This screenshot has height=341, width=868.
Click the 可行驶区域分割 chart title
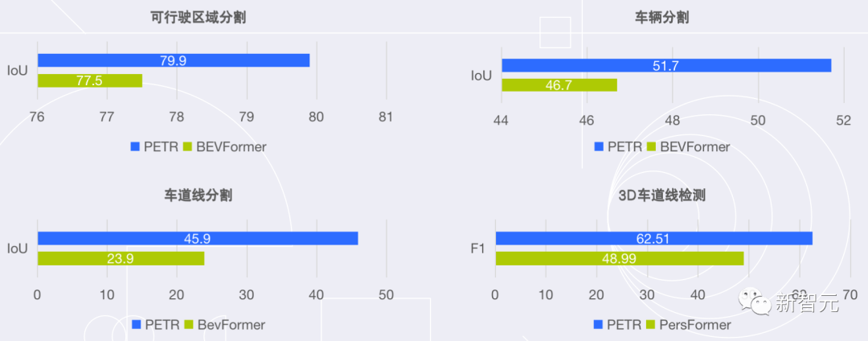pyautogui.click(x=198, y=18)
